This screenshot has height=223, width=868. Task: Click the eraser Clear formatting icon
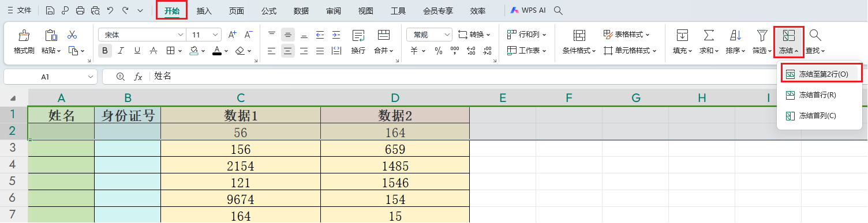click(240, 51)
